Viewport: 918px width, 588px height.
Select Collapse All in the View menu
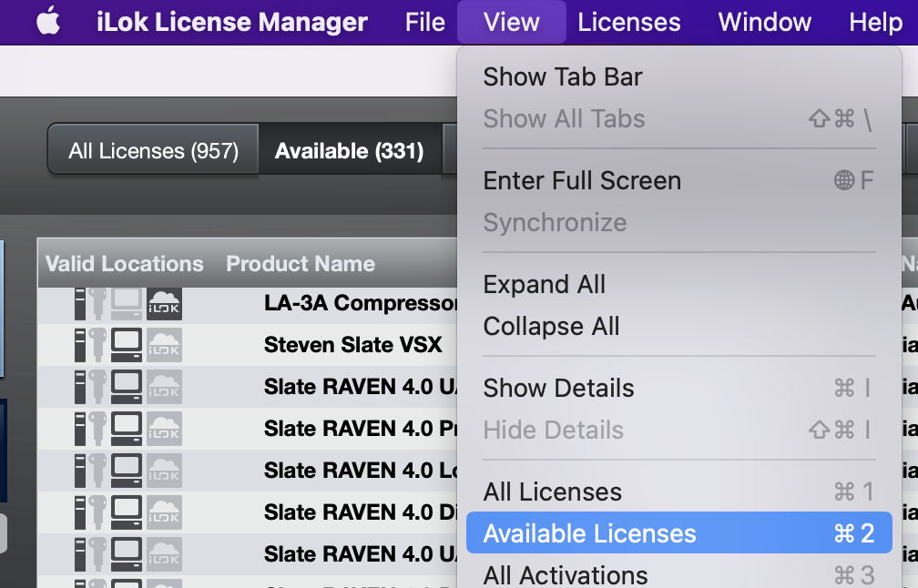tap(679, 327)
